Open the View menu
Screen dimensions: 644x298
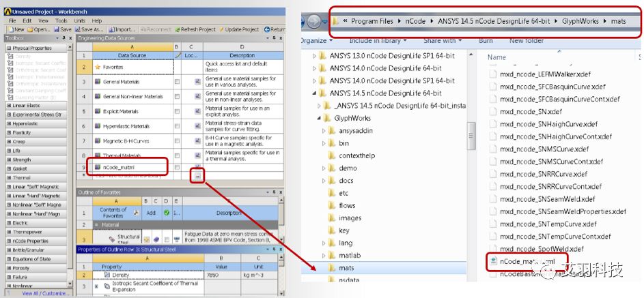[44, 20]
